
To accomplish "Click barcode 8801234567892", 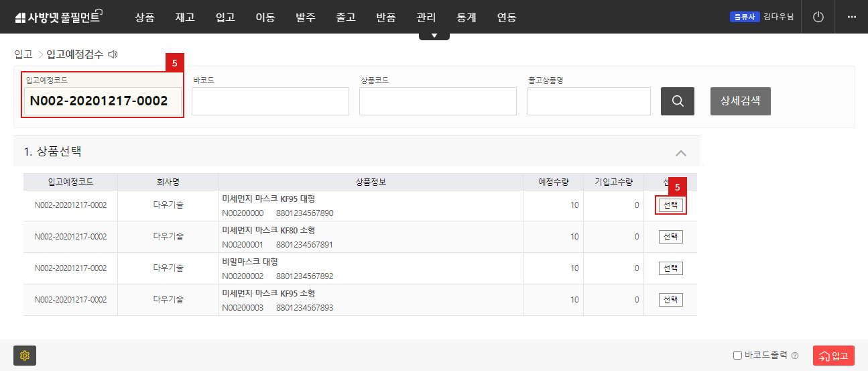I will point(304,276).
